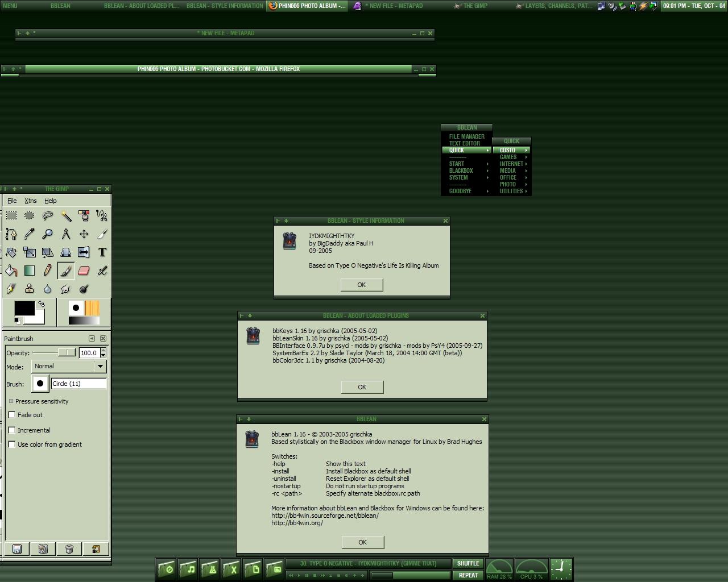The height and width of the screenshot is (582, 728).
Task: Select the Smudge tool
Action: point(66,289)
